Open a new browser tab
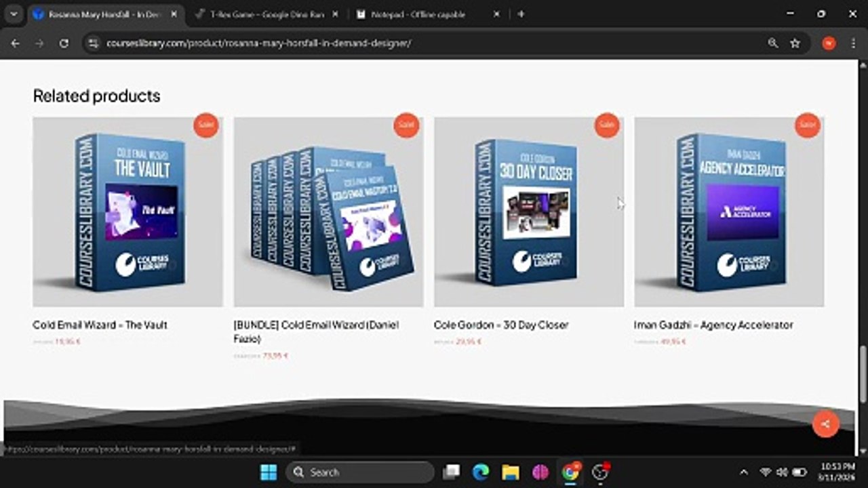The height and width of the screenshot is (488, 868). 521,14
